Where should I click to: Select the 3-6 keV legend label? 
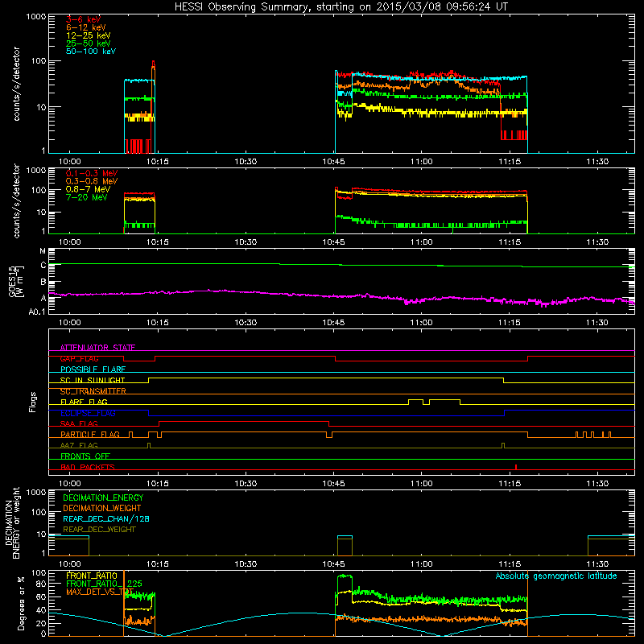[83, 19]
